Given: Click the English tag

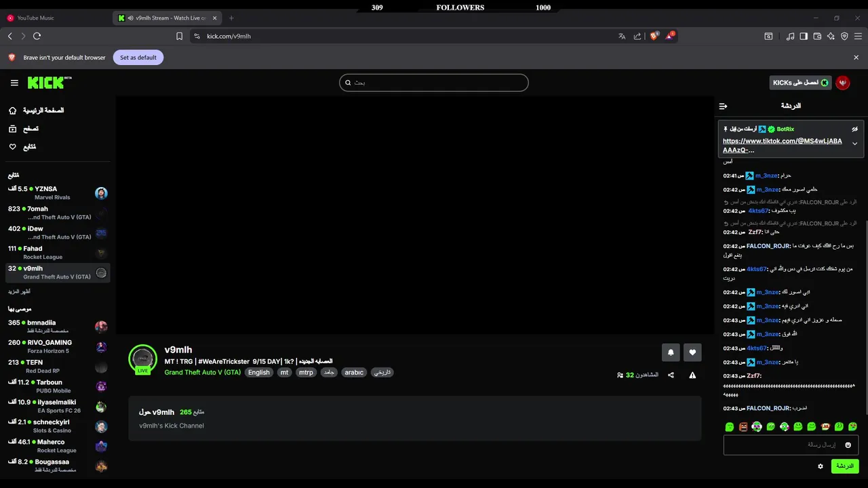Looking at the screenshot, I should 258,372.
